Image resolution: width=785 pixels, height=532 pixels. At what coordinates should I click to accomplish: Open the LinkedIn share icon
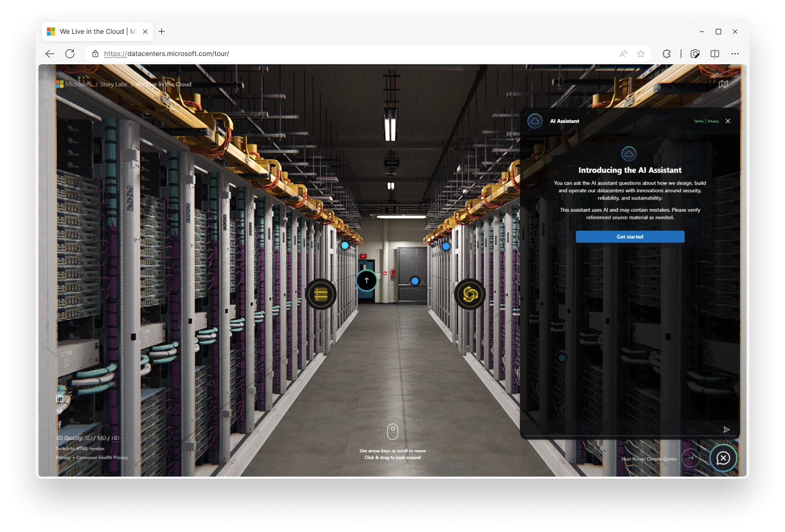tap(59, 398)
